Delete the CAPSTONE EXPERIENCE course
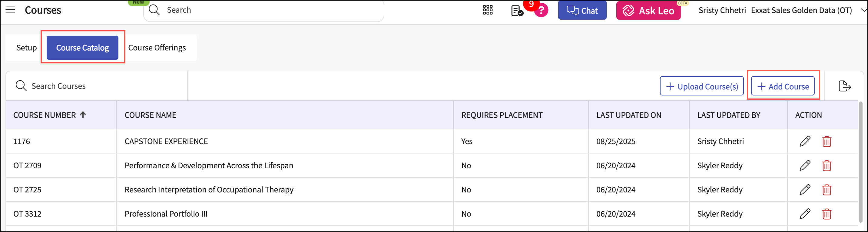This screenshot has width=868, height=232. click(x=827, y=142)
